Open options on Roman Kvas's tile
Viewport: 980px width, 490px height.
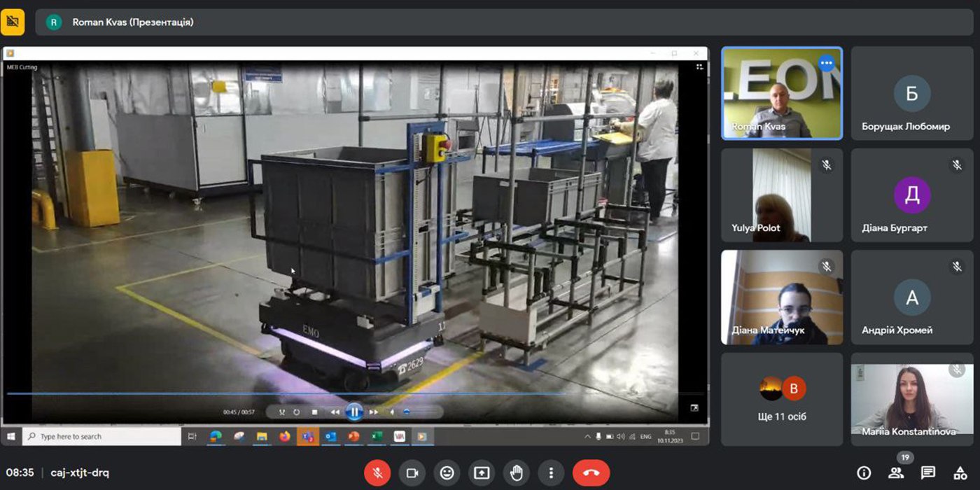(x=827, y=63)
